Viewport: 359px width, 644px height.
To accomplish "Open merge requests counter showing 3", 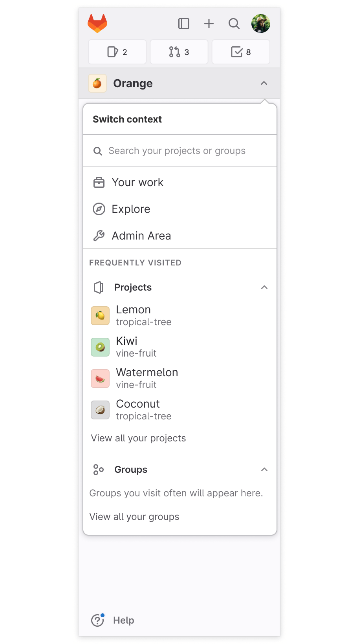I will [179, 51].
